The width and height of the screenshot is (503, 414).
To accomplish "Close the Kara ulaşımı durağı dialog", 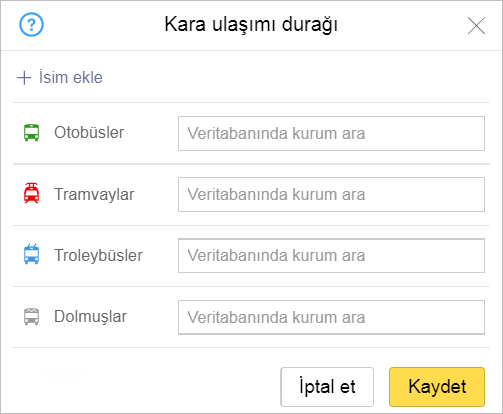I will [x=476, y=26].
